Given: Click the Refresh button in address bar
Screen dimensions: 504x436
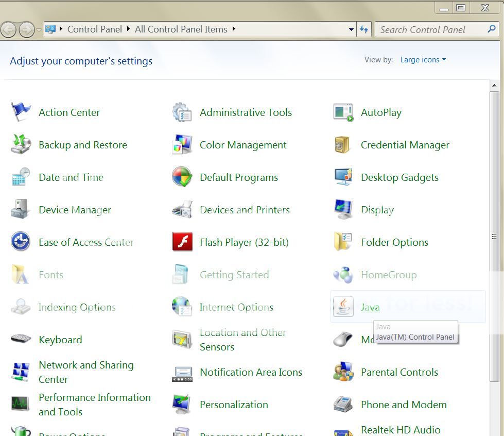Looking at the screenshot, I should pyautogui.click(x=364, y=29).
